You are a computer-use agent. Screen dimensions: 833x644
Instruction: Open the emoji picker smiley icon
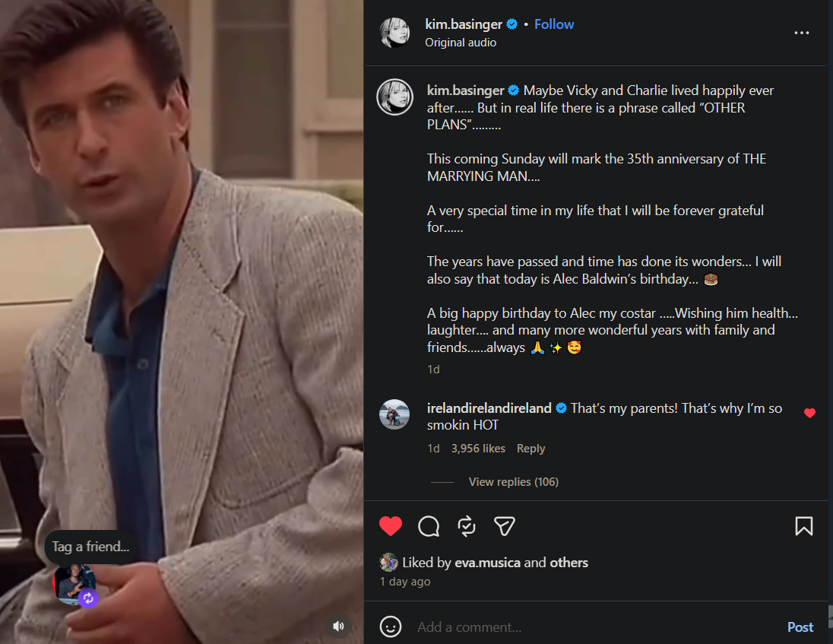point(391,627)
